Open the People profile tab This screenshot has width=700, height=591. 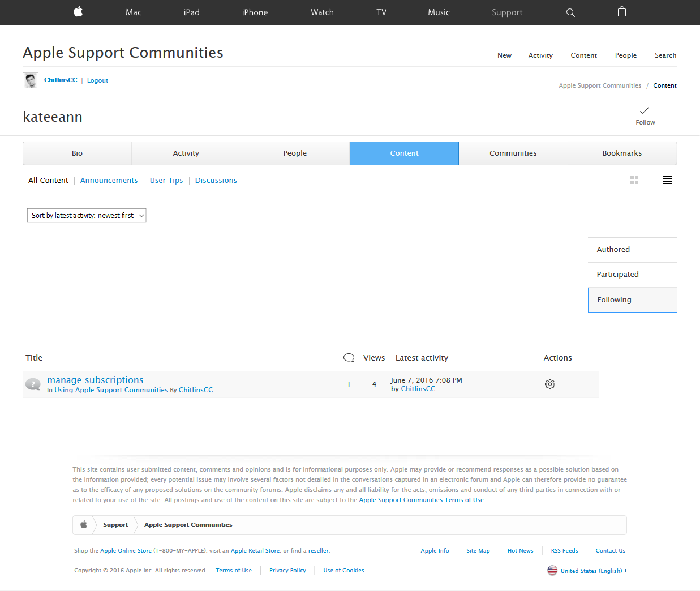(295, 153)
